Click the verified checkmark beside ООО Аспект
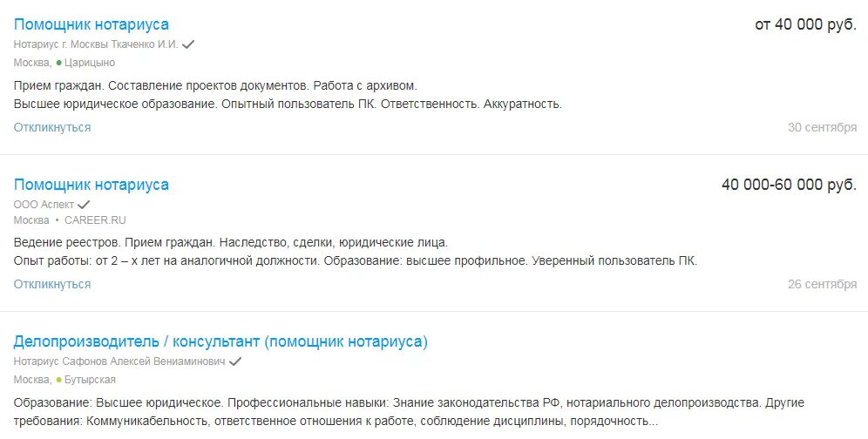 84,205
